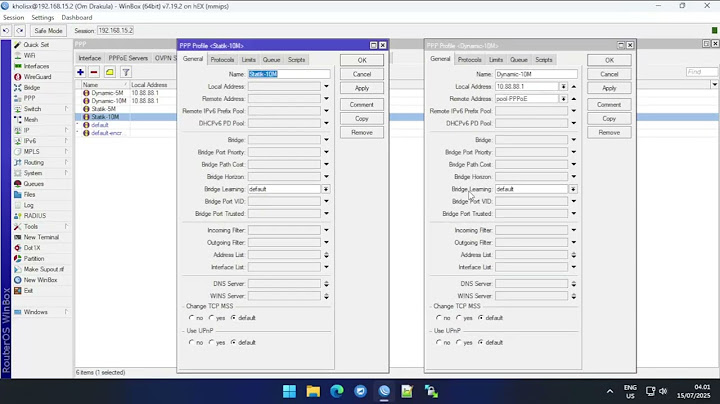Open Microsoft Edge from taskbar
This screenshot has height=404, width=720.
(x=337, y=391)
